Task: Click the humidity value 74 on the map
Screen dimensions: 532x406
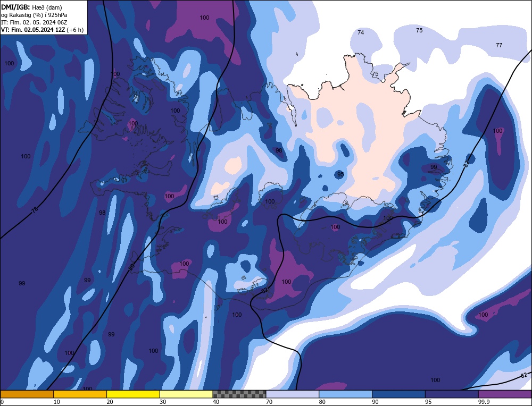Action: click(x=361, y=32)
